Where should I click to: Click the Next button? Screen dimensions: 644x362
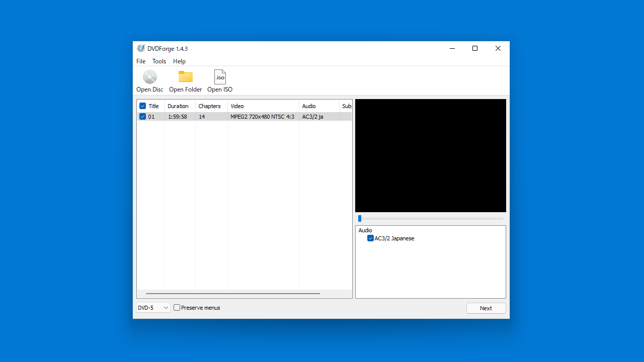point(486,308)
